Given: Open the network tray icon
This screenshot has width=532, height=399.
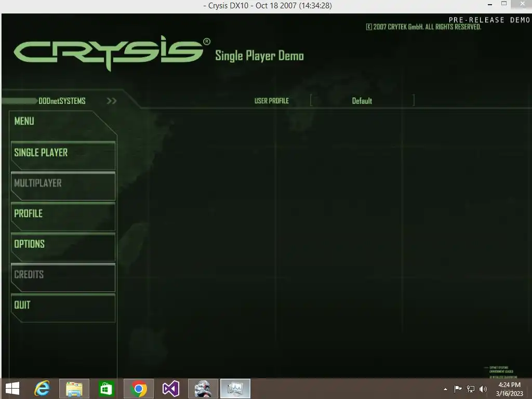Looking at the screenshot, I should pos(471,389).
